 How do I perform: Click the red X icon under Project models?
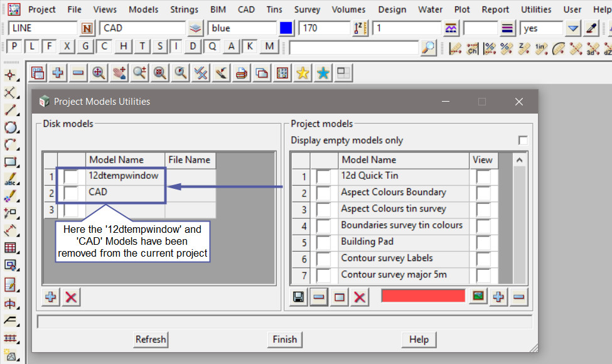tap(360, 297)
